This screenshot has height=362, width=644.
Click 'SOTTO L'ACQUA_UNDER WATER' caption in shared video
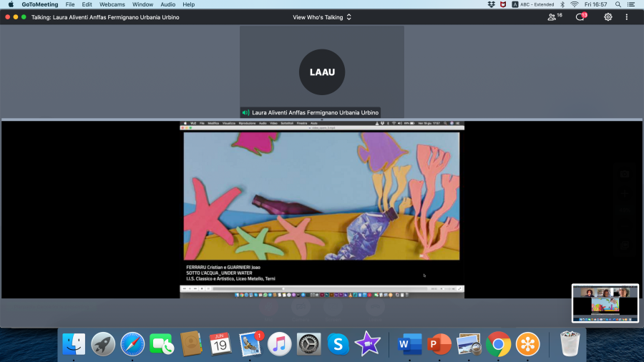tap(220, 273)
